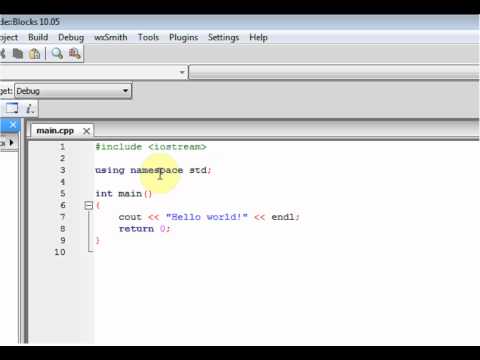
Task: Click the italic 'i' info toolbar icon
Action: (x=30, y=109)
